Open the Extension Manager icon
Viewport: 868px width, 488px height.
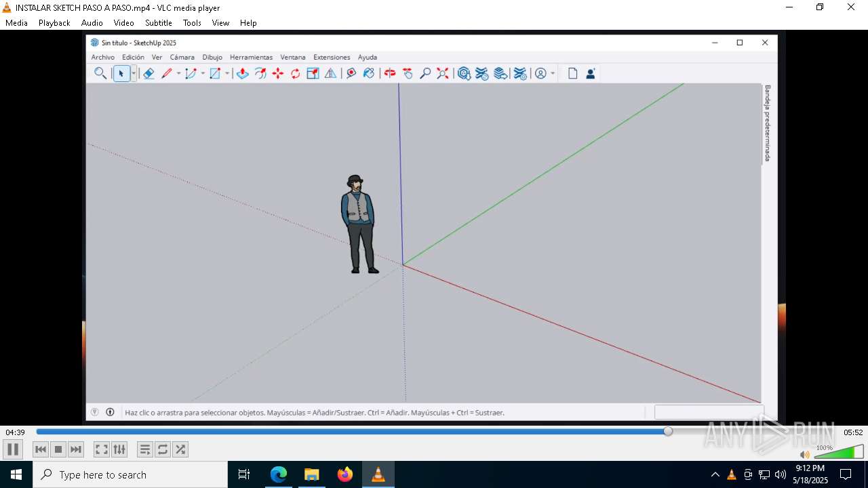519,73
